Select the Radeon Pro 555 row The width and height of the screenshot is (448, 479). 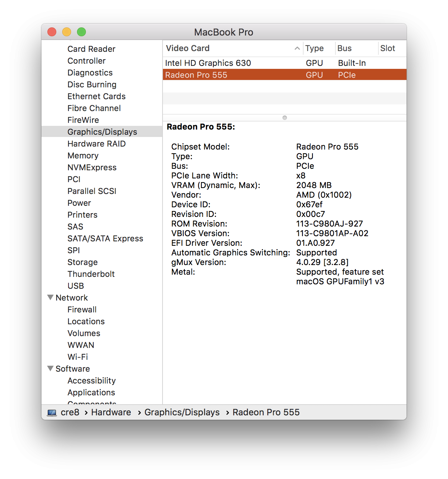click(x=285, y=75)
